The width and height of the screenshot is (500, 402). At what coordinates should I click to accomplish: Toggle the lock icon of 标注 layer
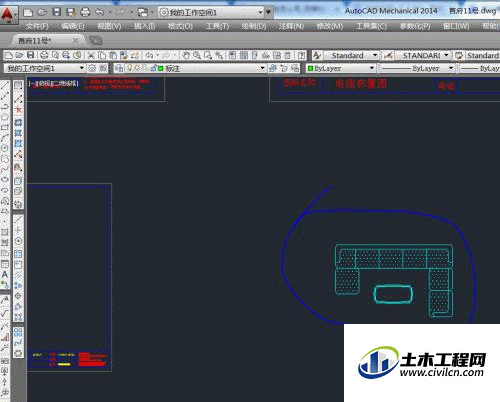(x=153, y=68)
